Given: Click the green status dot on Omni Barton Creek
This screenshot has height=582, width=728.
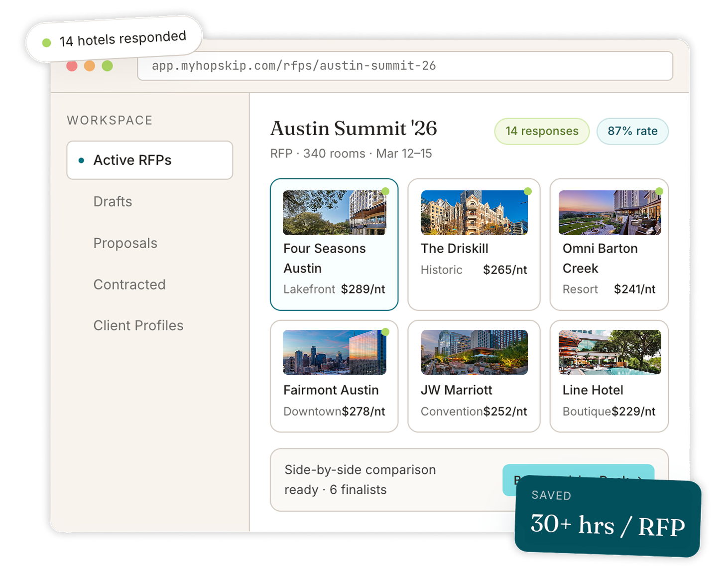Looking at the screenshot, I should pyautogui.click(x=659, y=191).
